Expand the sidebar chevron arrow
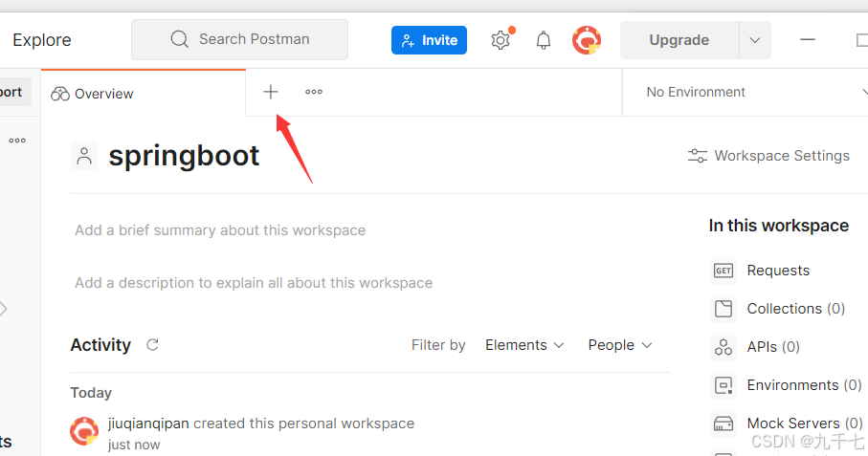 [3, 309]
